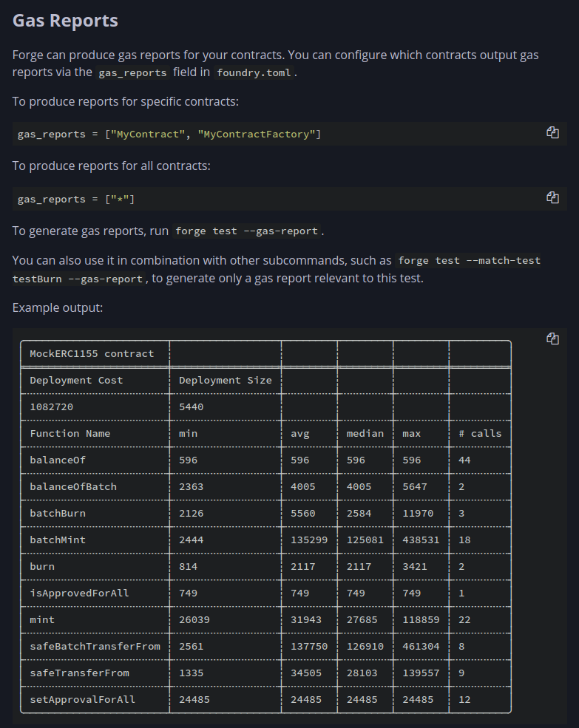Click the median column header
The height and width of the screenshot is (728, 579).
pos(365,434)
